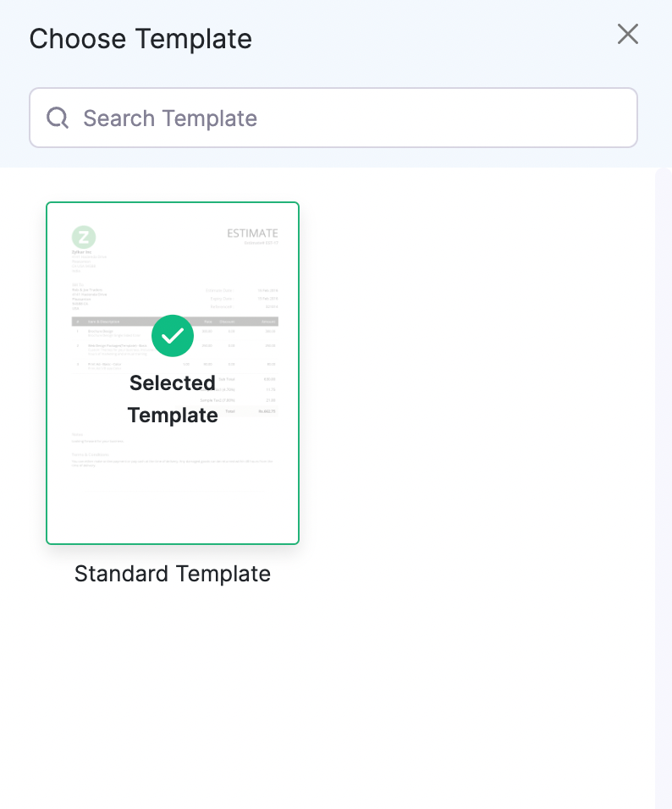
Task: Click the "Choose Template" heading
Action: [140, 39]
